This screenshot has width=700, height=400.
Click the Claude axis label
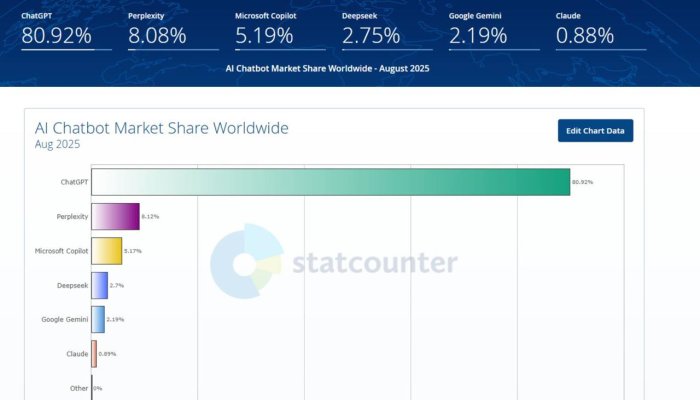pyautogui.click(x=77, y=354)
